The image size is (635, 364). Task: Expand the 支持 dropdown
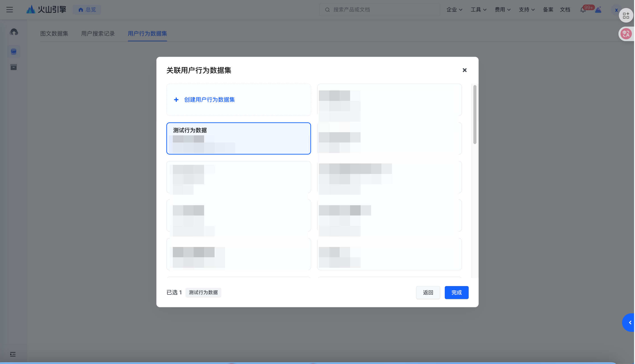tap(527, 10)
